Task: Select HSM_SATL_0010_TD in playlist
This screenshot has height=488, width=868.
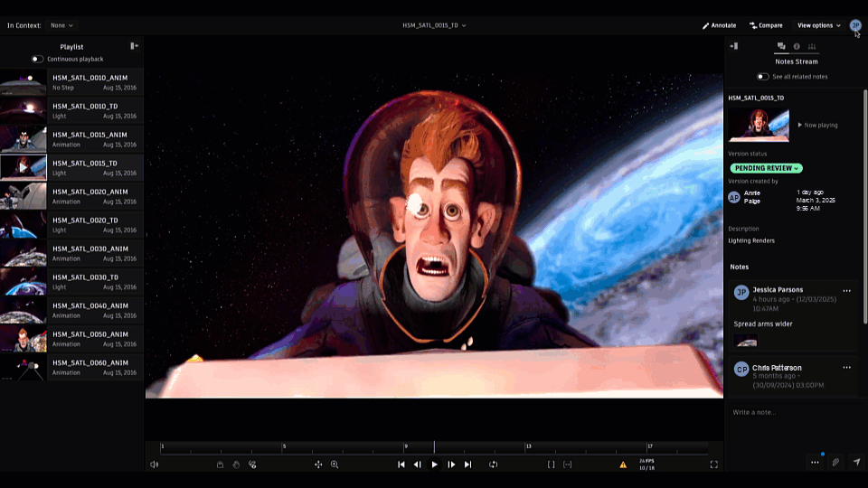Action: point(72,110)
